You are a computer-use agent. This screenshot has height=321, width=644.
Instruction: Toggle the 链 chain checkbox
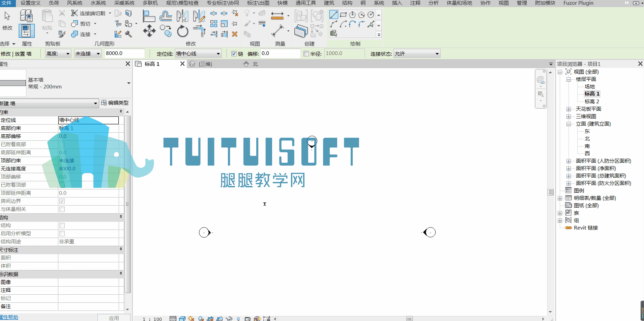(234, 54)
